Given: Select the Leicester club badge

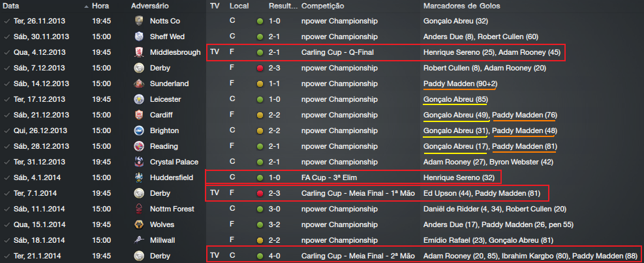Looking at the screenshot, I should pyautogui.click(x=138, y=99).
